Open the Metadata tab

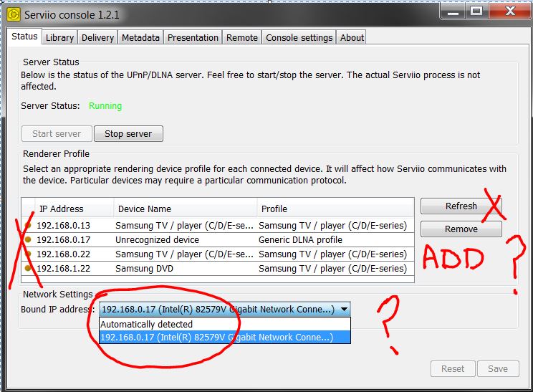click(140, 37)
